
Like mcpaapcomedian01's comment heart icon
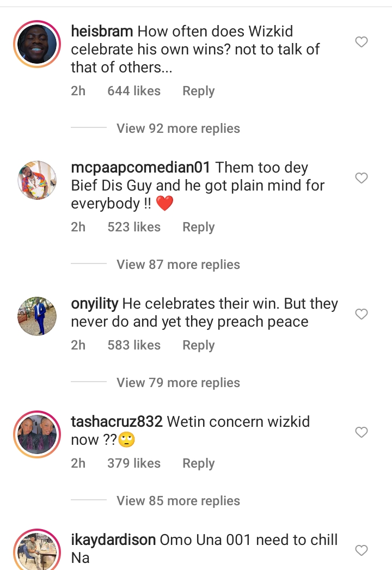coord(361,178)
